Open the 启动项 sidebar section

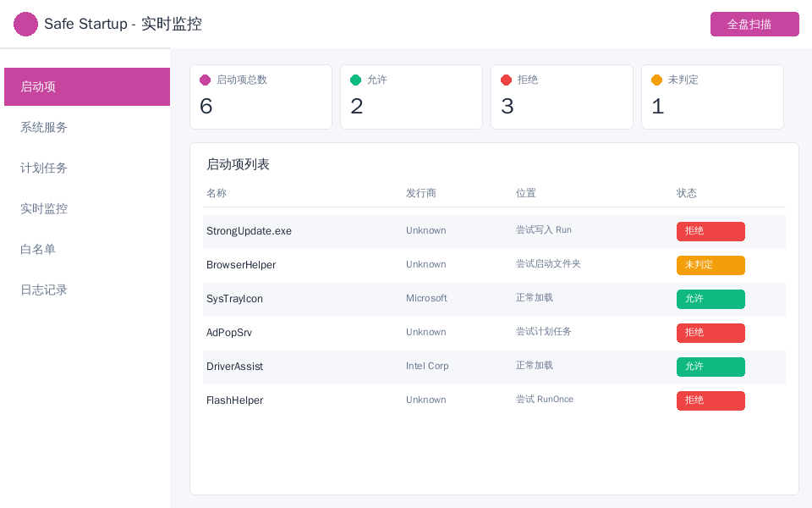pos(87,86)
